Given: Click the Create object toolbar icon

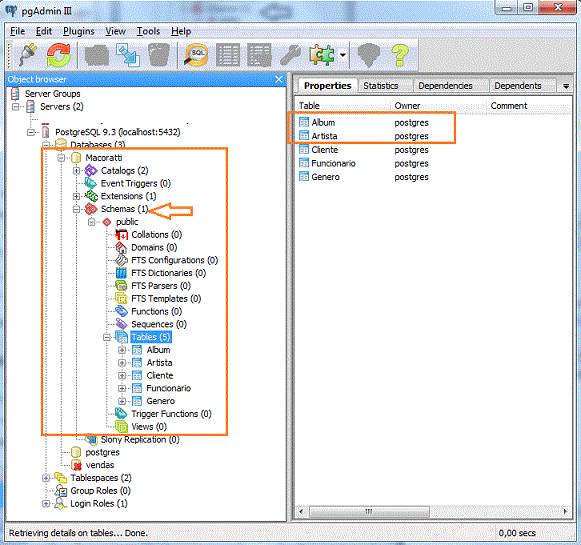Looking at the screenshot, I should (128, 55).
